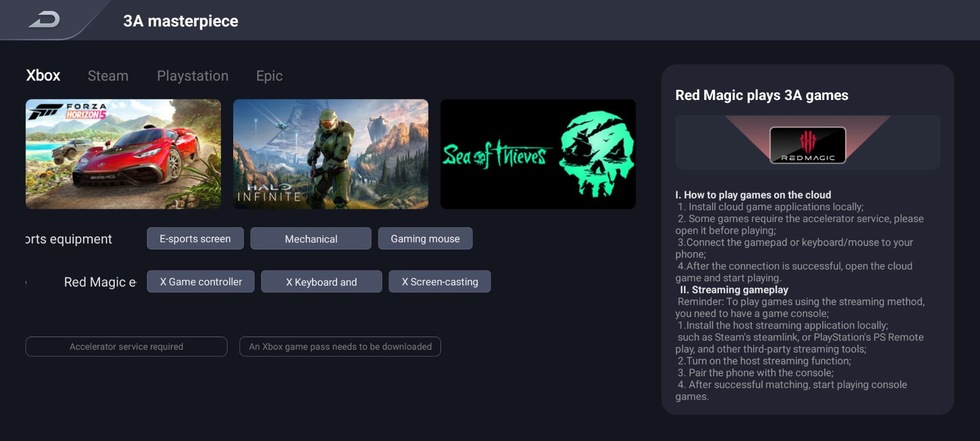Click 'Install cloud game applications locally' step
980x441 pixels.
(771, 207)
